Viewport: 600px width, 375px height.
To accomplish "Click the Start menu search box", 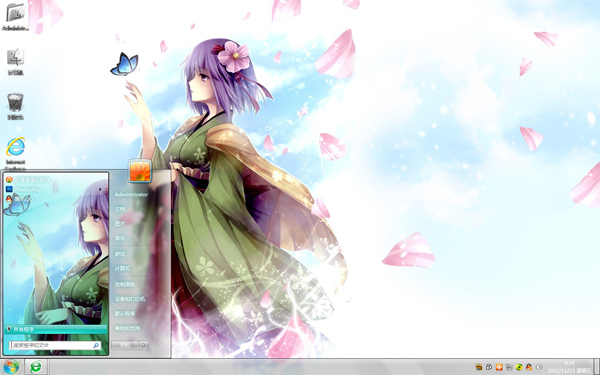I will pos(55,345).
